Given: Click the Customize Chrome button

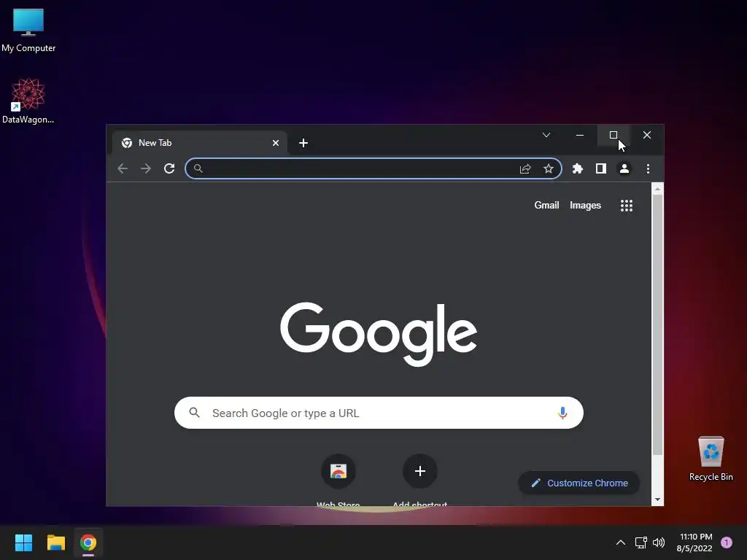Looking at the screenshot, I should point(578,483).
